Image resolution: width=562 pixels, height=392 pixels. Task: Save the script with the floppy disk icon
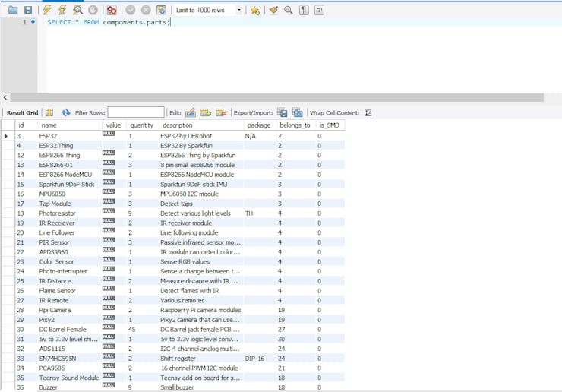tap(28, 10)
